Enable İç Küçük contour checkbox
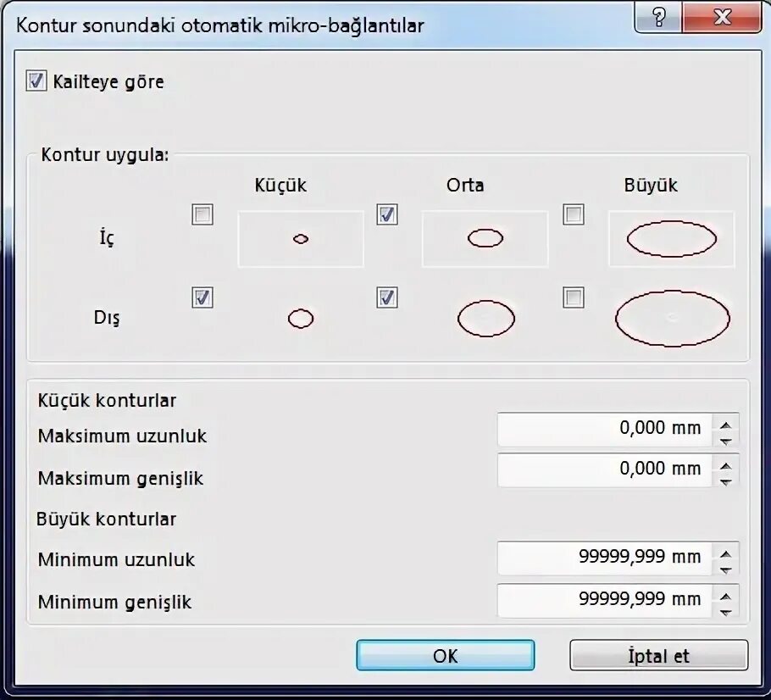The image size is (771, 700). (202, 214)
